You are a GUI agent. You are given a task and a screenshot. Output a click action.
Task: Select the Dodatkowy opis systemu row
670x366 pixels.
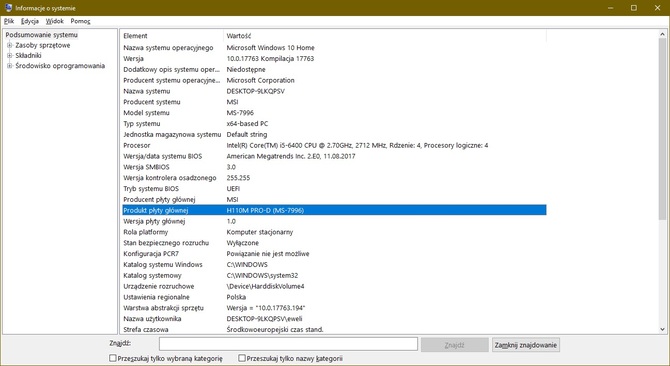pos(334,69)
